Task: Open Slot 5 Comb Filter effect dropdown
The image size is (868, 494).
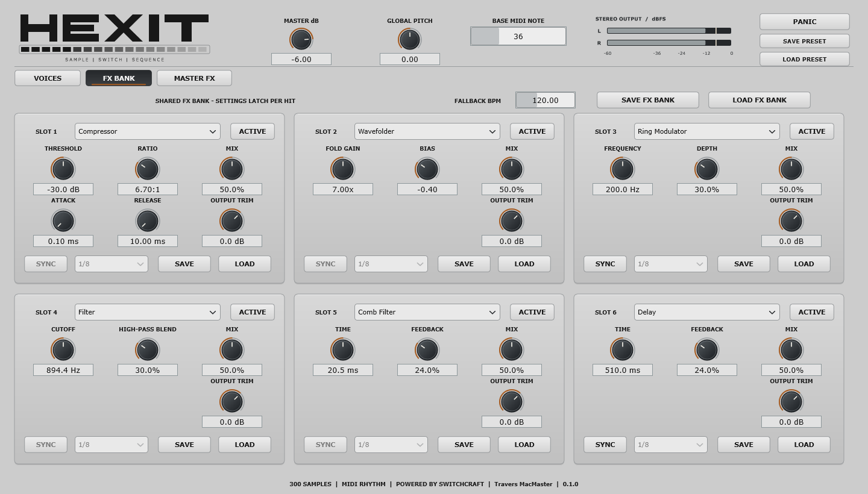Action: [427, 312]
